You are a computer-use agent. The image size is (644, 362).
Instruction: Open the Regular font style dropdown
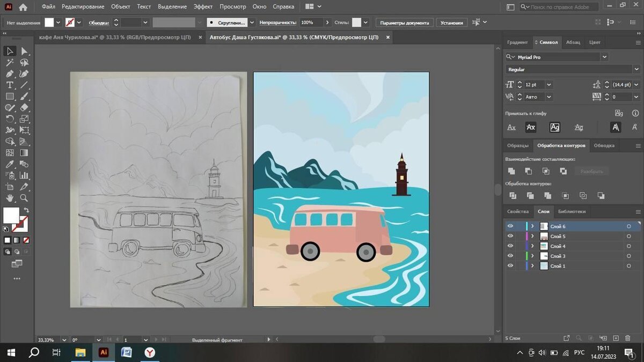(636, 69)
